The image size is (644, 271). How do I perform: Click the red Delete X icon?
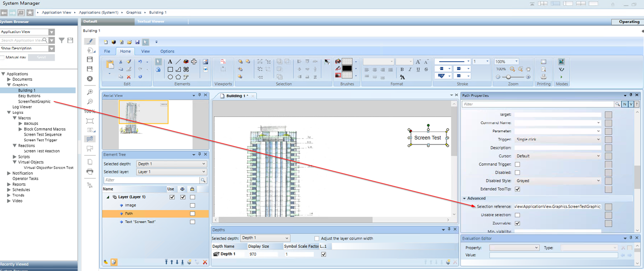click(x=129, y=77)
